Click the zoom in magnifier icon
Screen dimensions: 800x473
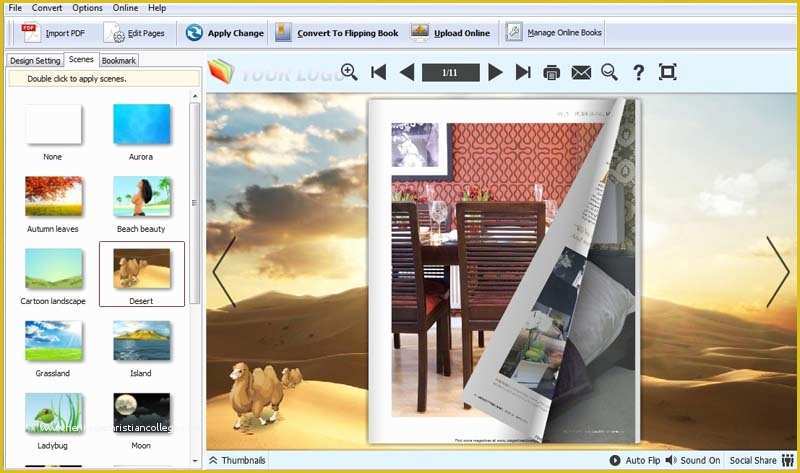[349, 72]
